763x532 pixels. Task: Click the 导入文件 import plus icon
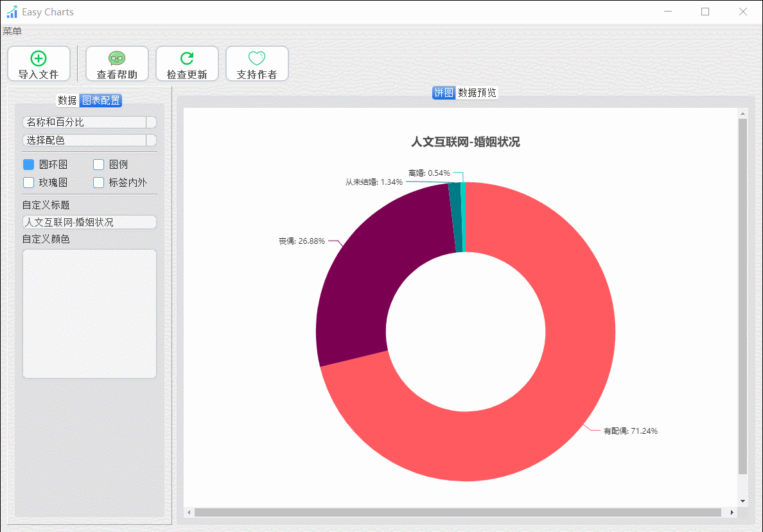[x=39, y=58]
